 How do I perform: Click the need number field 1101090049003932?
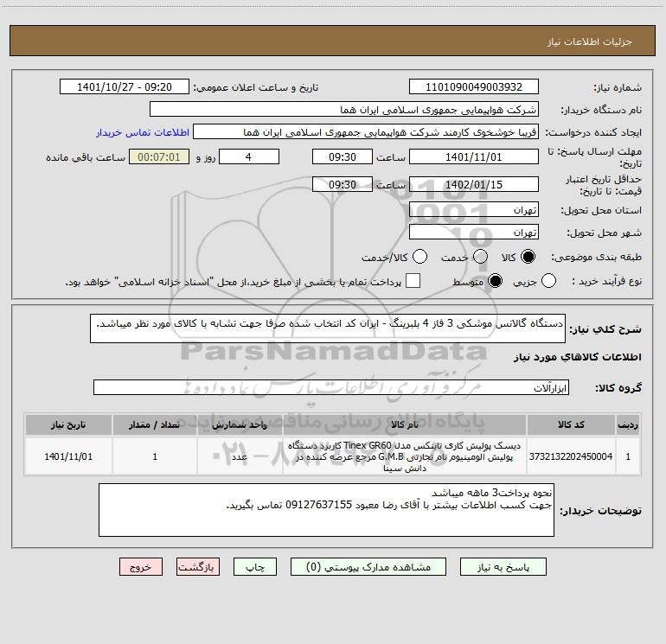tap(474, 87)
